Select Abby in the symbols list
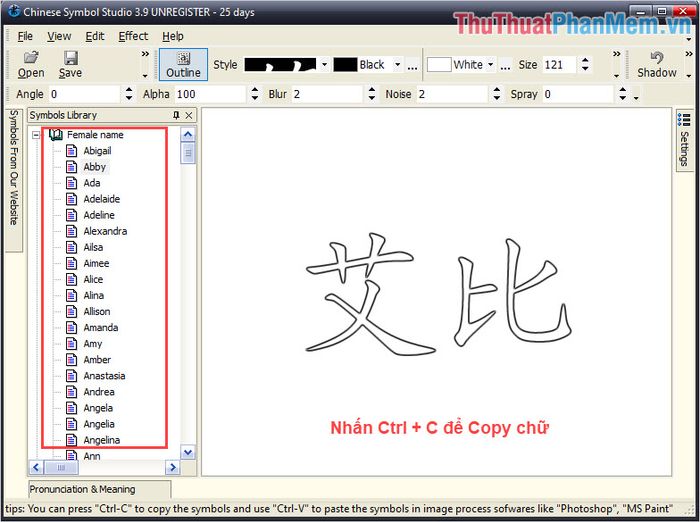This screenshot has height=522, width=700. (x=95, y=167)
